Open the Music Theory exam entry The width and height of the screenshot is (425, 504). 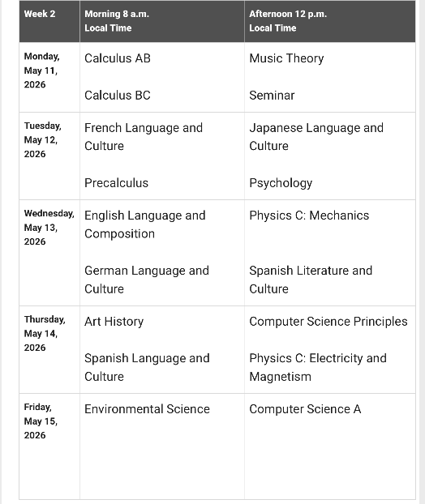286,58
